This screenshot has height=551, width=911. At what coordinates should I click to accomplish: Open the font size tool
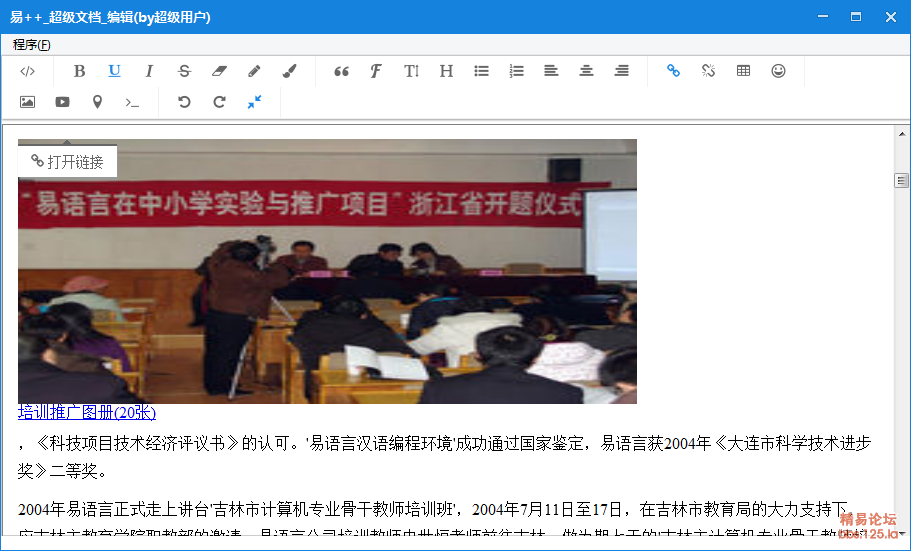[x=411, y=71]
